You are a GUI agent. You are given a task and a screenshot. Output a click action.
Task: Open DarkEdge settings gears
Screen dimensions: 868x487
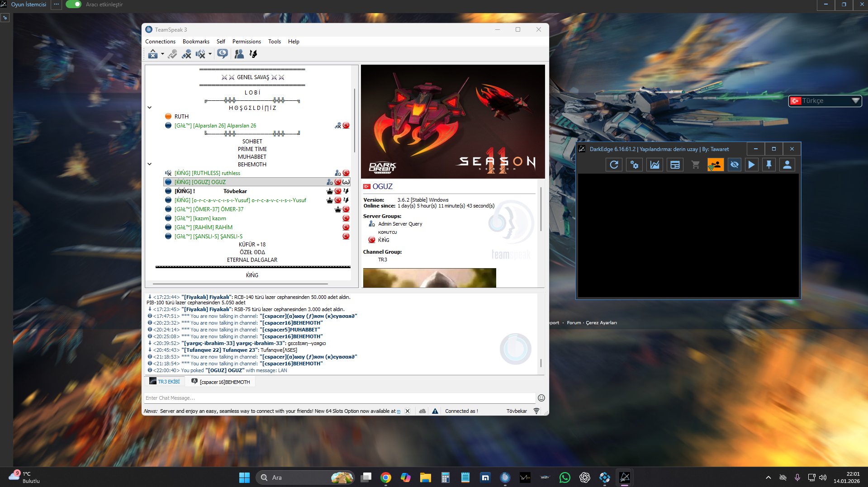coord(634,165)
